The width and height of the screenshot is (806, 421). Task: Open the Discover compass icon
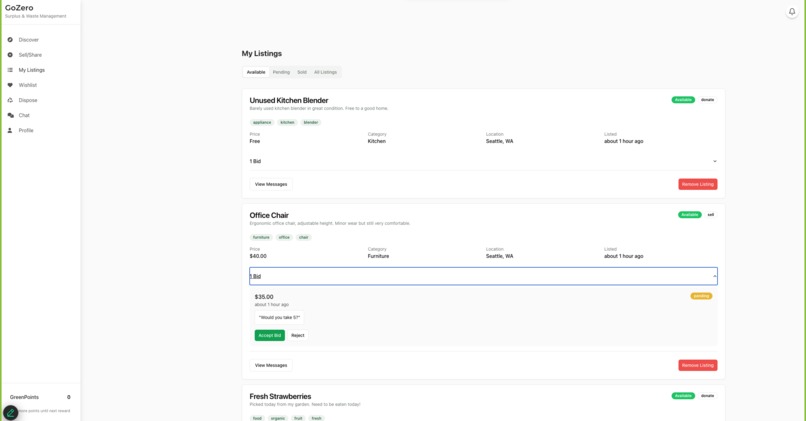pyautogui.click(x=10, y=40)
